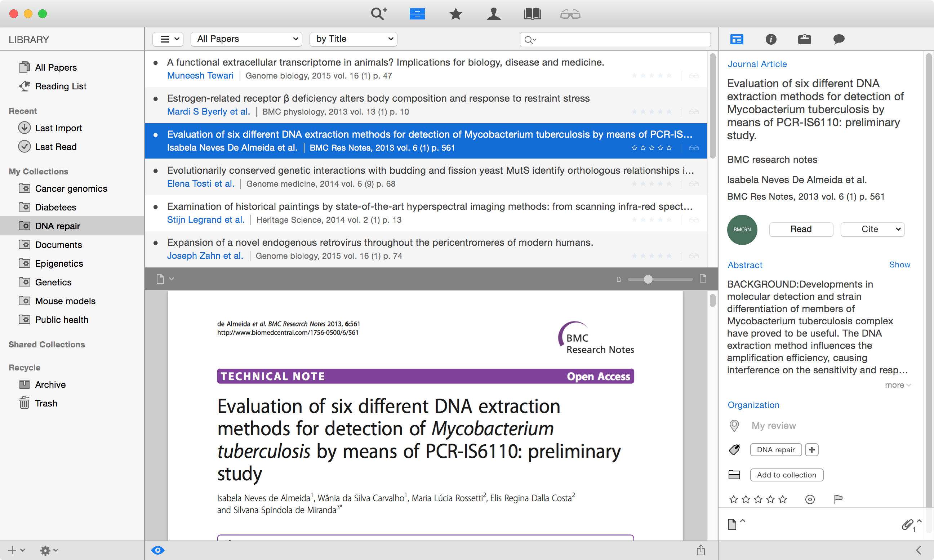Share the paper via bottom share icon

click(700, 550)
